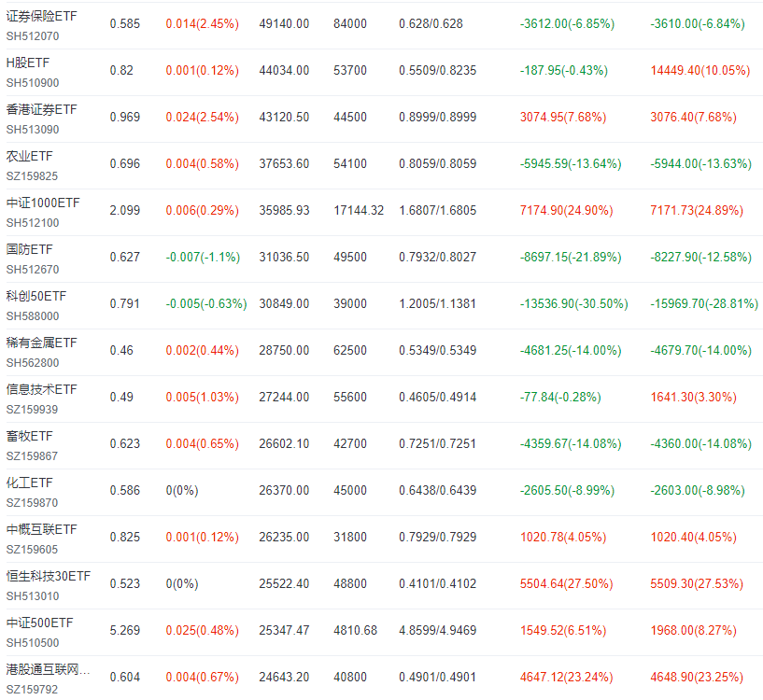This screenshot has width=763, height=700.
Task: Select stock code SZ159605
Action: [x=32, y=550]
